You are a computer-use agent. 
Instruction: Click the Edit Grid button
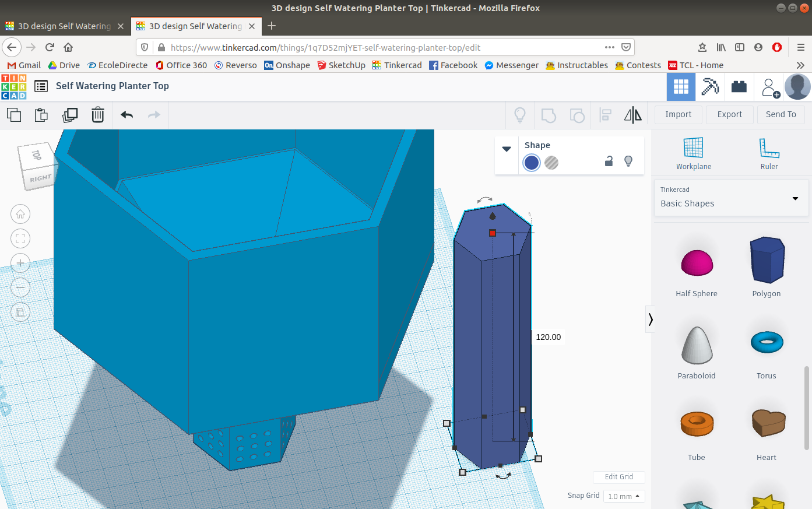tap(618, 477)
